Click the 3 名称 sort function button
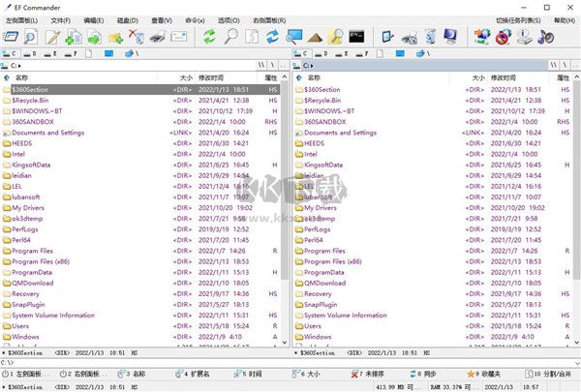 point(131,374)
